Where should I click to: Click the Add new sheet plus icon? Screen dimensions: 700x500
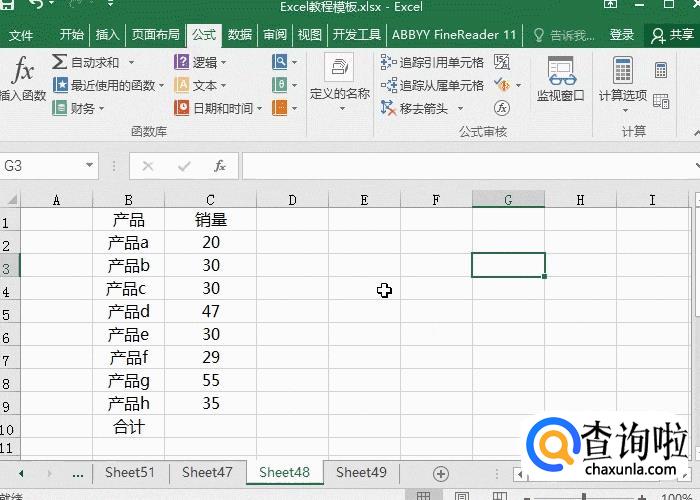(441, 474)
